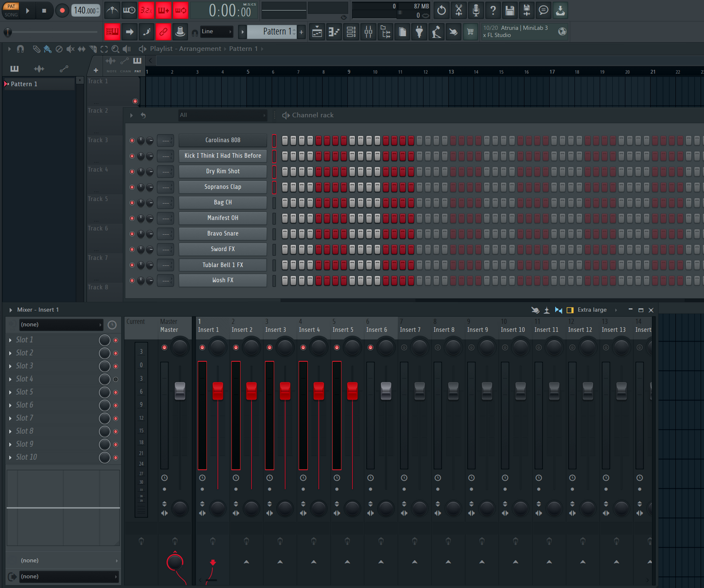Open the Bravo Snare channel plugin
The height and width of the screenshot is (588, 704).
(223, 233)
